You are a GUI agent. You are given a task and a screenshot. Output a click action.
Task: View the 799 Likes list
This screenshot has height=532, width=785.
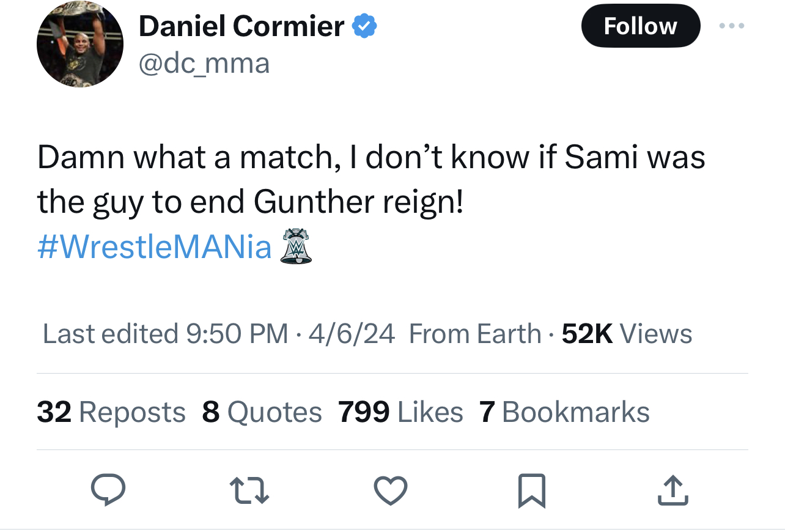tap(400, 412)
